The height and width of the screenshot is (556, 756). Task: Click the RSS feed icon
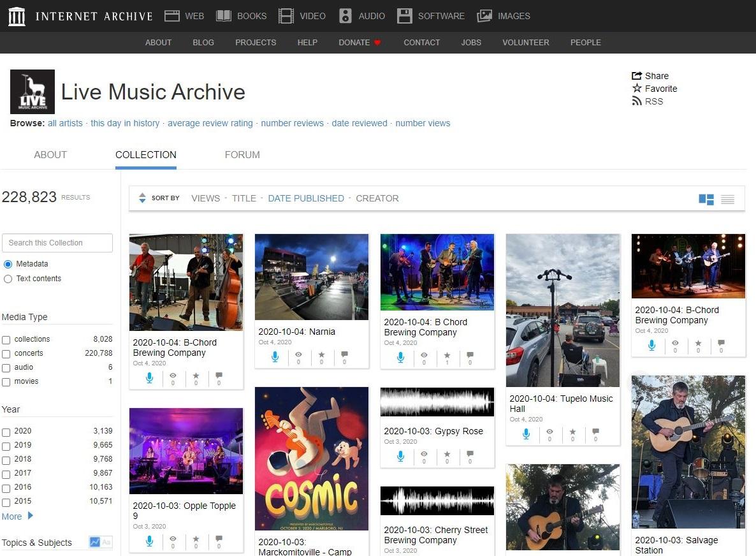click(637, 101)
